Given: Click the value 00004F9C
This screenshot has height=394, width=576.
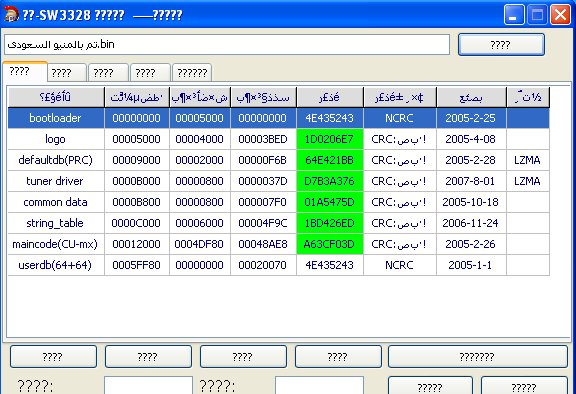Looking at the screenshot, I should 263,223.
